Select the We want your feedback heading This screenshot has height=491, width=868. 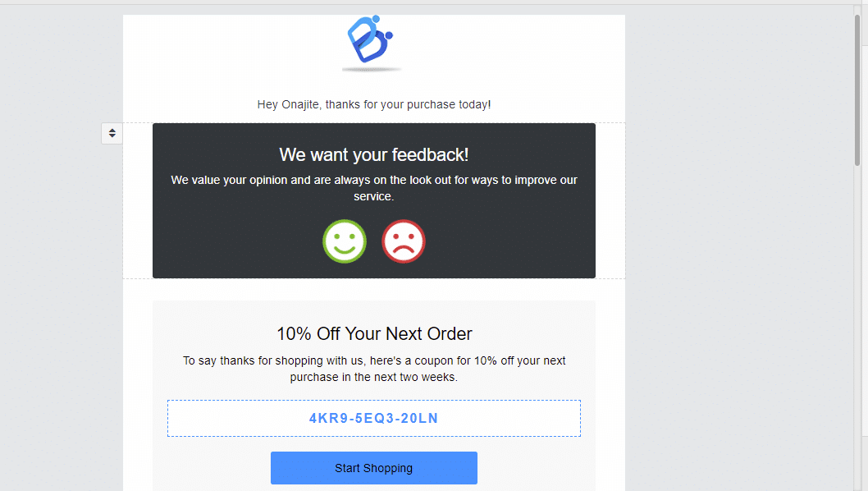[x=373, y=154]
